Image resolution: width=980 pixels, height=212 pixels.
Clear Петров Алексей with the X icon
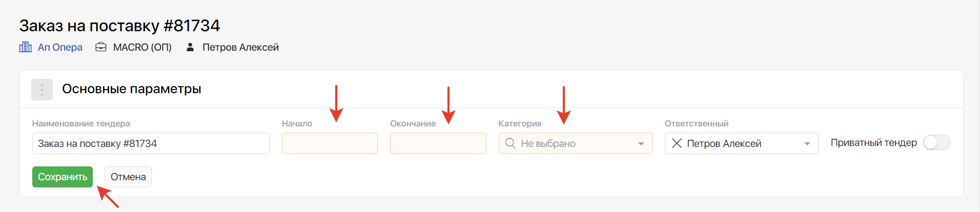click(677, 143)
